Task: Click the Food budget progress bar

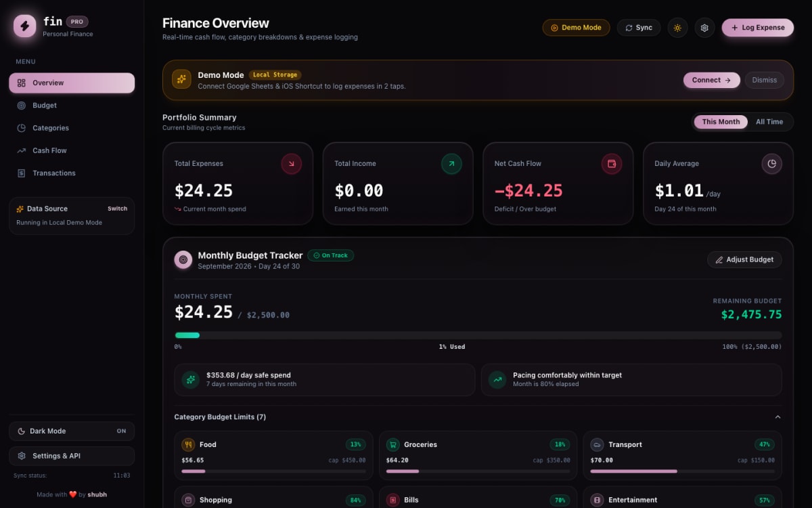Action: pyautogui.click(x=273, y=471)
